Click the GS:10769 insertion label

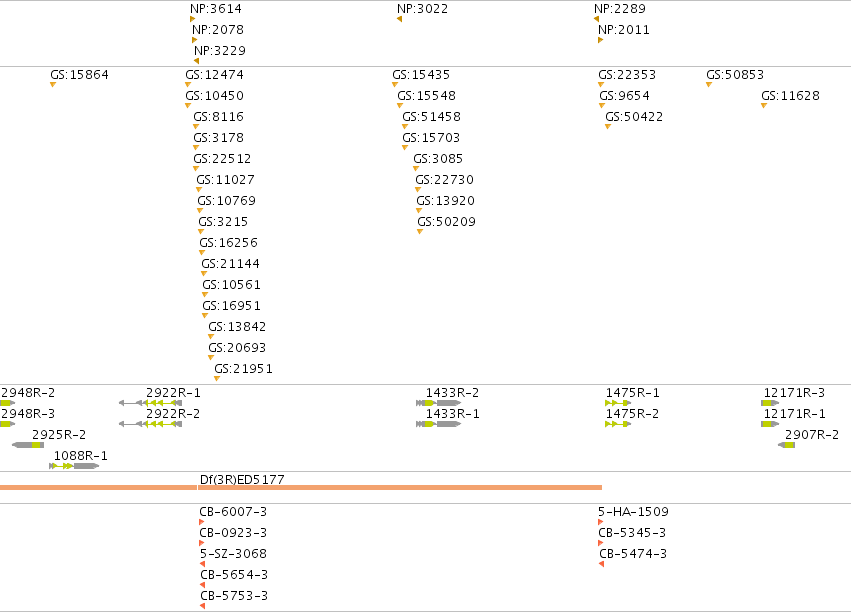pyautogui.click(x=226, y=201)
